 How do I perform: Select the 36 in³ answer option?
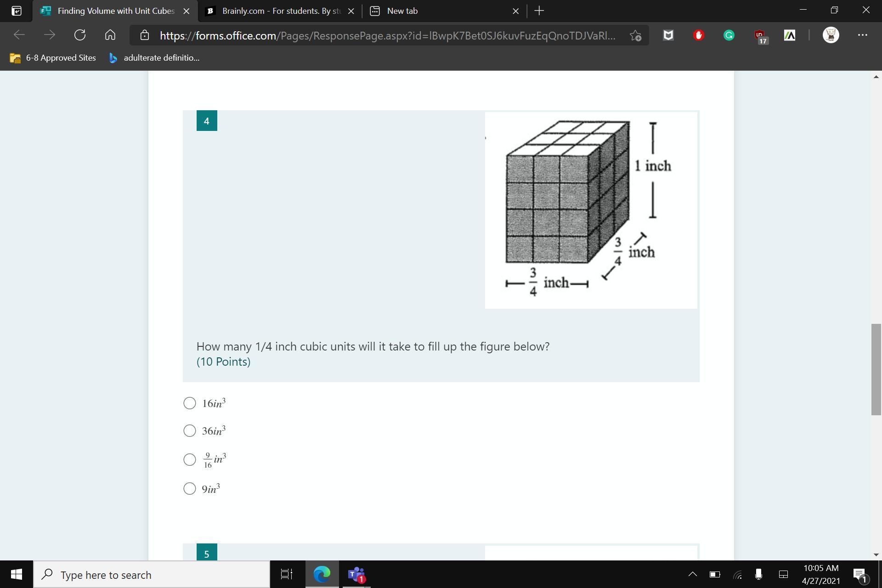coord(190,431)
